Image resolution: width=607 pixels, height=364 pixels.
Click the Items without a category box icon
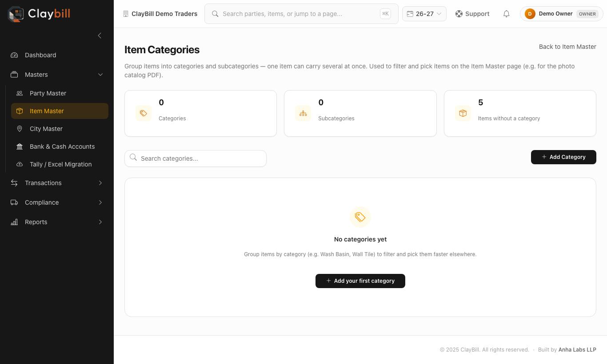coord(463,113)
